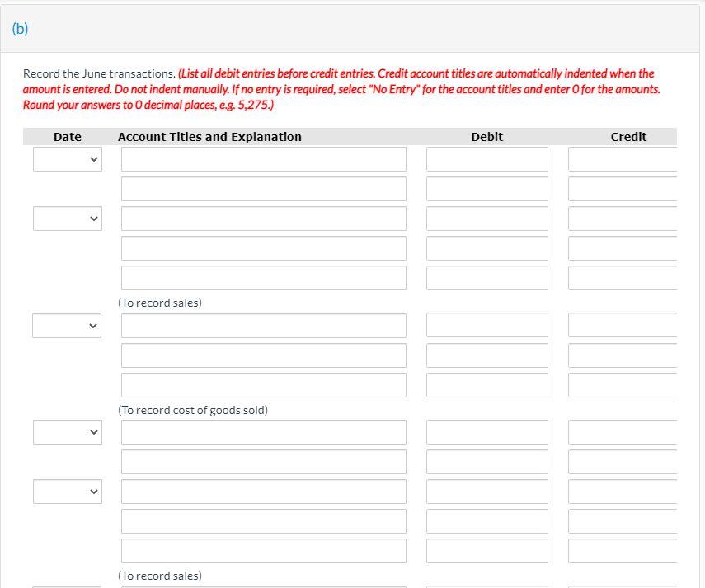Viewport: 705px width, 588px height.
Task: Open the first Date dropdown in the table
Action: pyautogui.click(x=68, y=159)
